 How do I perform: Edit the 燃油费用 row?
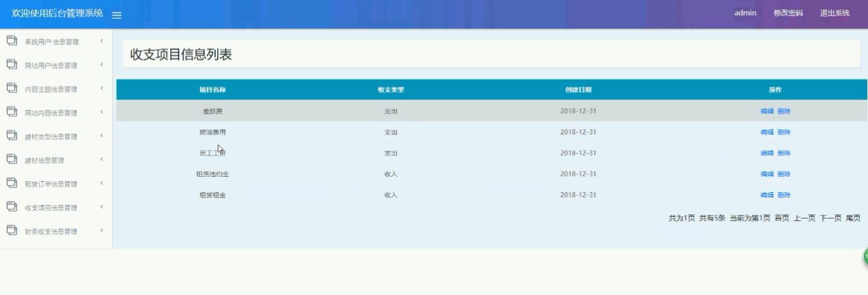tap(767, 132)
